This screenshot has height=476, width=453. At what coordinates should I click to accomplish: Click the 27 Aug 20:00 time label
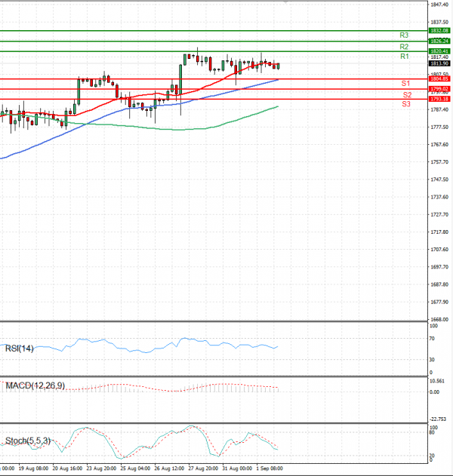coord(203,468)
